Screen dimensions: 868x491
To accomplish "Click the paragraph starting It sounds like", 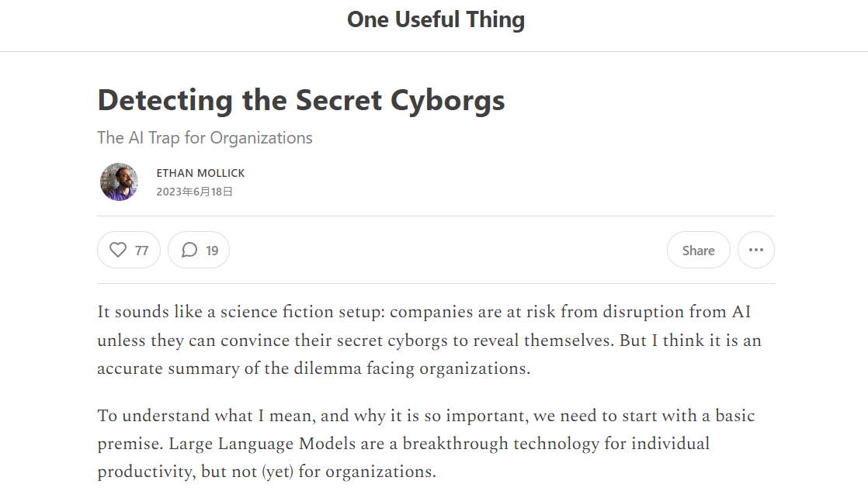I will 429,340.
